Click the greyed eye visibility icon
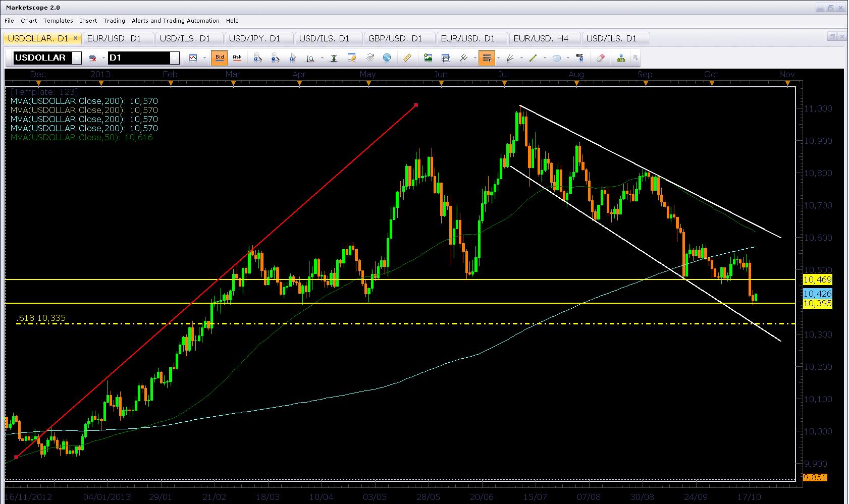This screenshot has width=849, height=504. [370, 58]
